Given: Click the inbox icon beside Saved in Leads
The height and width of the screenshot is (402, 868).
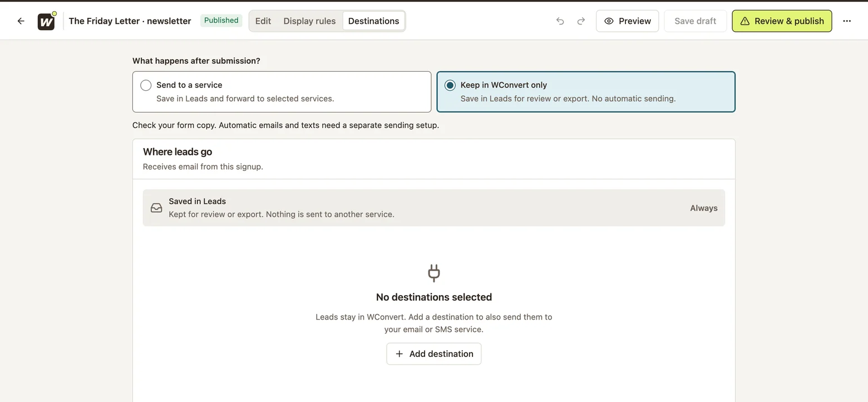Looking at the screenshot, I should tap(156, 208).
